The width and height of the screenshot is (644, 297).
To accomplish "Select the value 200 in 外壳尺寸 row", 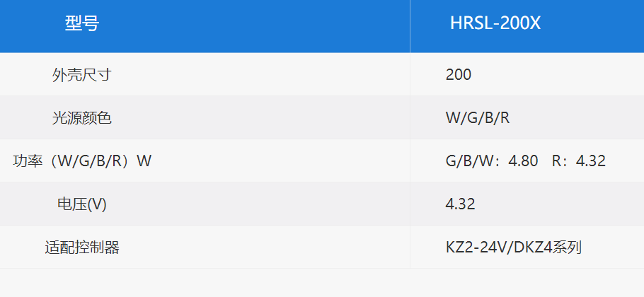I will point(459,75).
